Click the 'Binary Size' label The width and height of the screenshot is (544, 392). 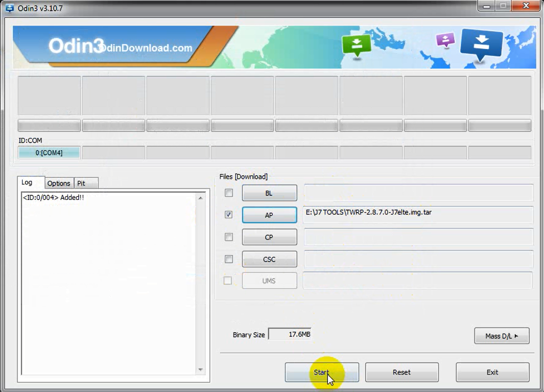(x=249, y=335)
